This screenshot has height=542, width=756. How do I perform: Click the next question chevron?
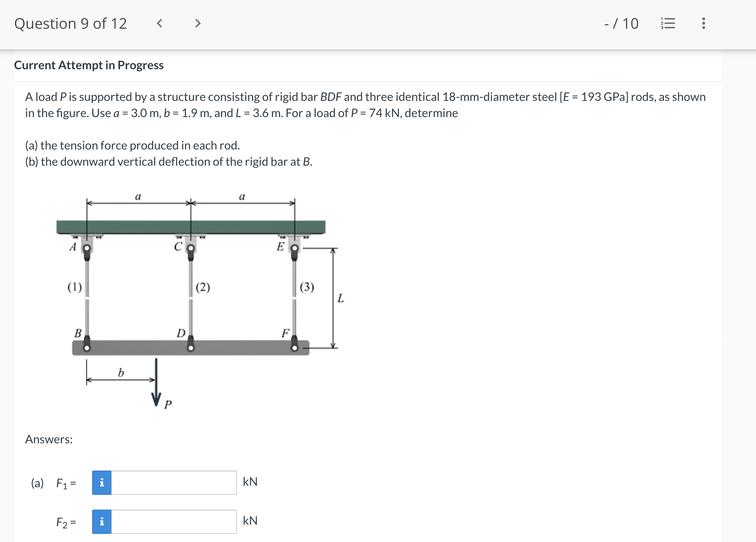(x=198, y=23)
